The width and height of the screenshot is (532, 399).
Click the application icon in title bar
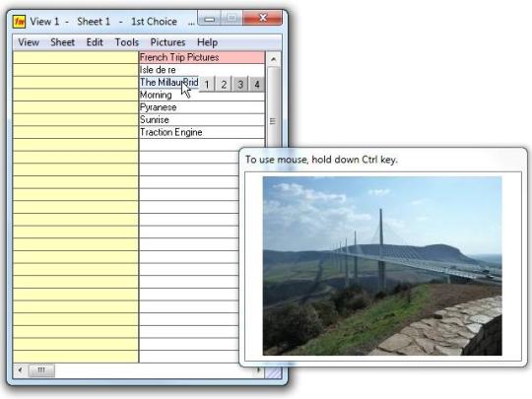click(x=20, y=22)
